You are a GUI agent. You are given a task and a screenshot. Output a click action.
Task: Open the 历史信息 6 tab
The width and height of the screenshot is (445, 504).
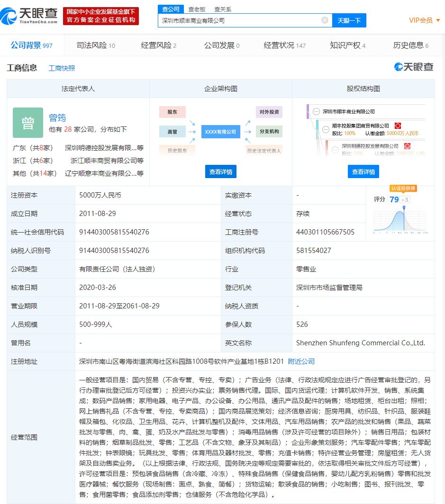410,45
